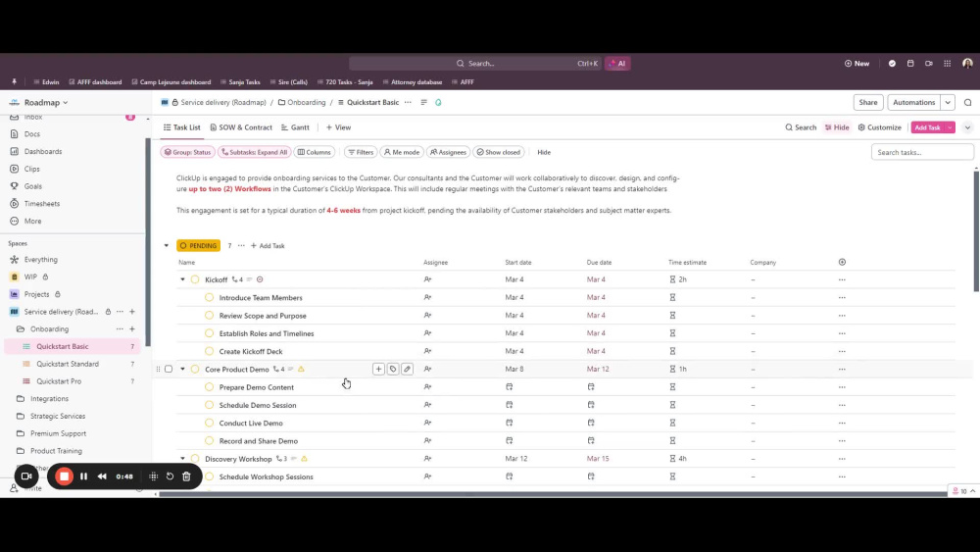Toggle Subtasks: Expand All chip

pos(255,152)
